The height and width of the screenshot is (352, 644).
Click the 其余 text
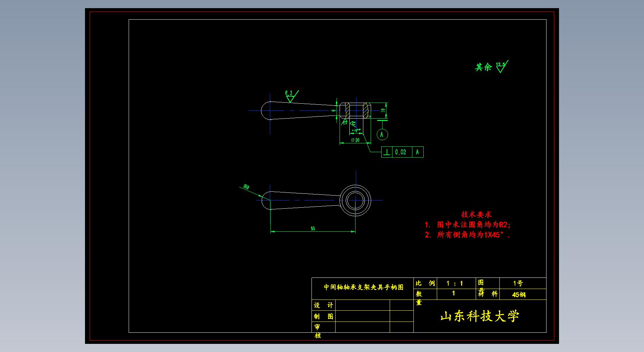(483, 67)
